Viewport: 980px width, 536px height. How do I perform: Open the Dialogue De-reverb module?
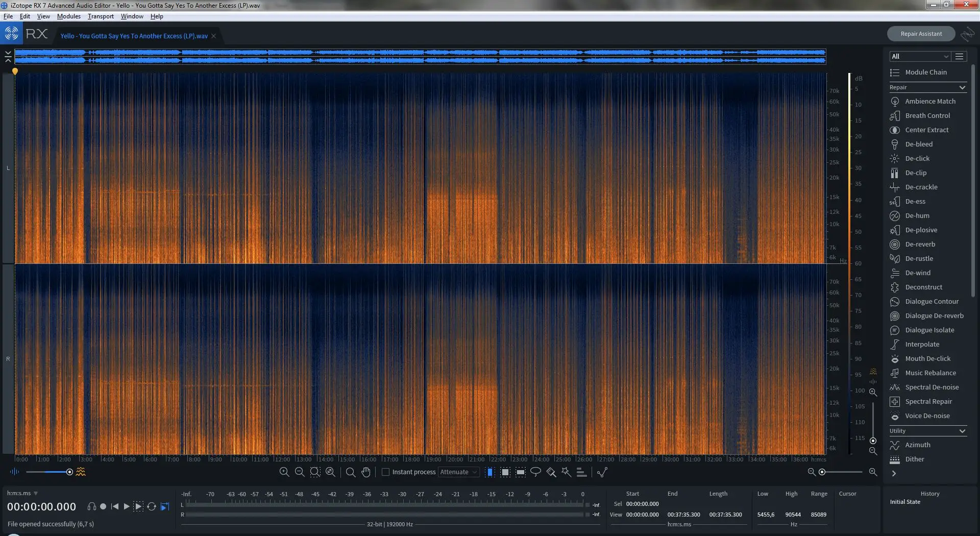pos(927,315)
